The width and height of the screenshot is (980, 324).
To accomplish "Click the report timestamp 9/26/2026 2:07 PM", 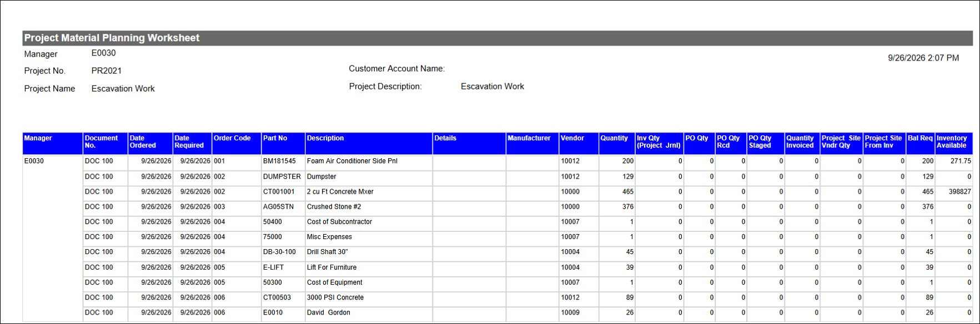I will point(923,58).
